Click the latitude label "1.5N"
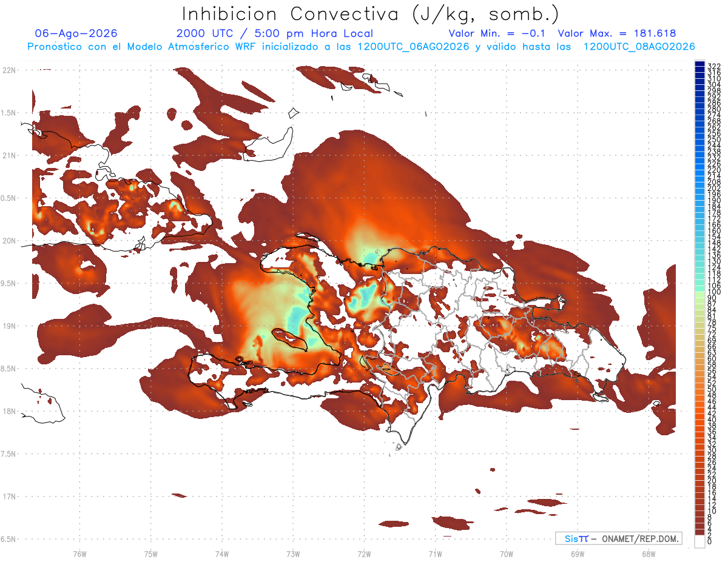Viewport: 728px width, 562px height. tap(9, 113)
